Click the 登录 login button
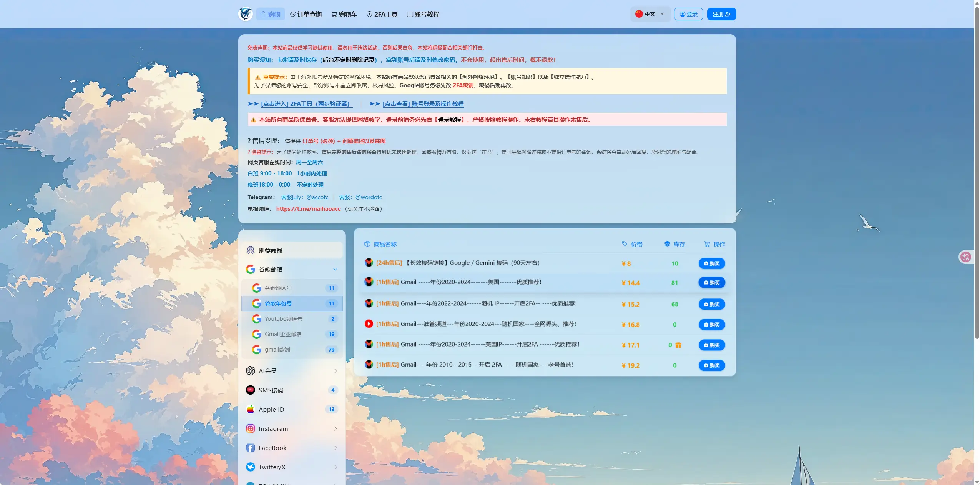The width and height of the screenshot is (980, 485). [688, 14]
